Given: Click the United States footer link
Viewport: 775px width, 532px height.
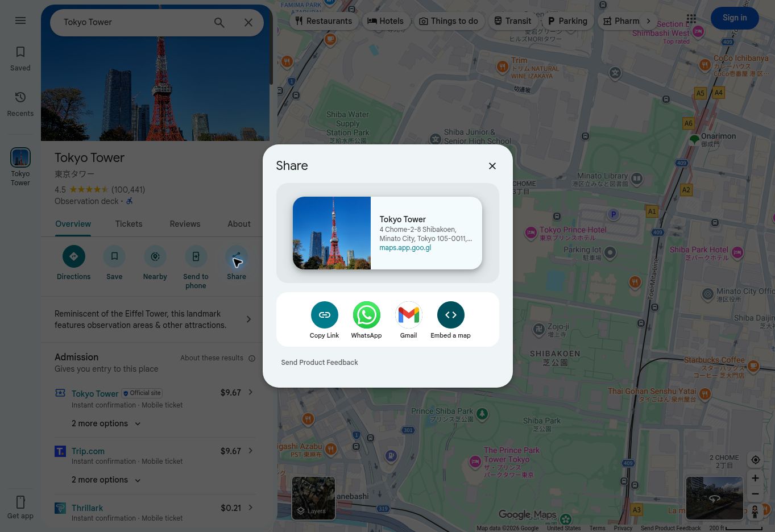Looking at the screenshot, I should pyautogui.click(x=563, y=528).
